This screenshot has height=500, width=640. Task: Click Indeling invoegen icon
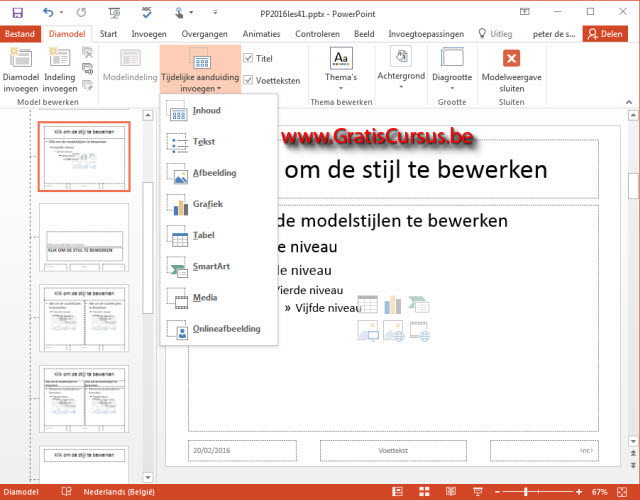coord(60,70)
